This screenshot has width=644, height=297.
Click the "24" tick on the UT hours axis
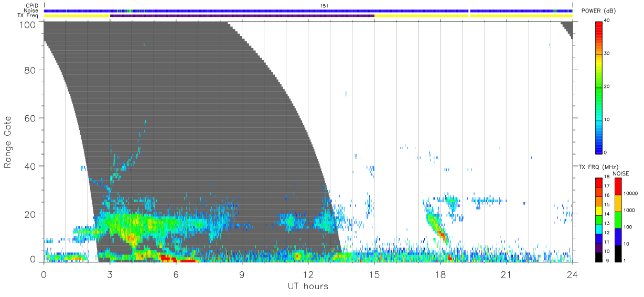pos(572,274)
